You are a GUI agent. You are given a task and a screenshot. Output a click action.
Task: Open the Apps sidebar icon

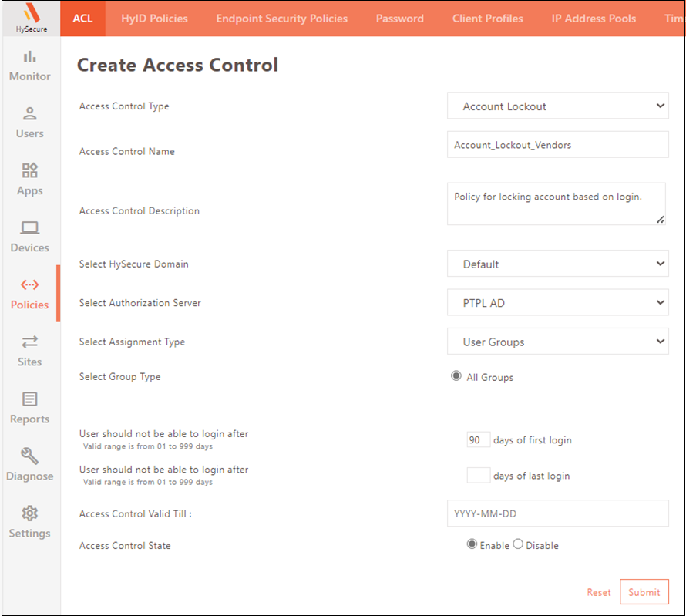29,171
